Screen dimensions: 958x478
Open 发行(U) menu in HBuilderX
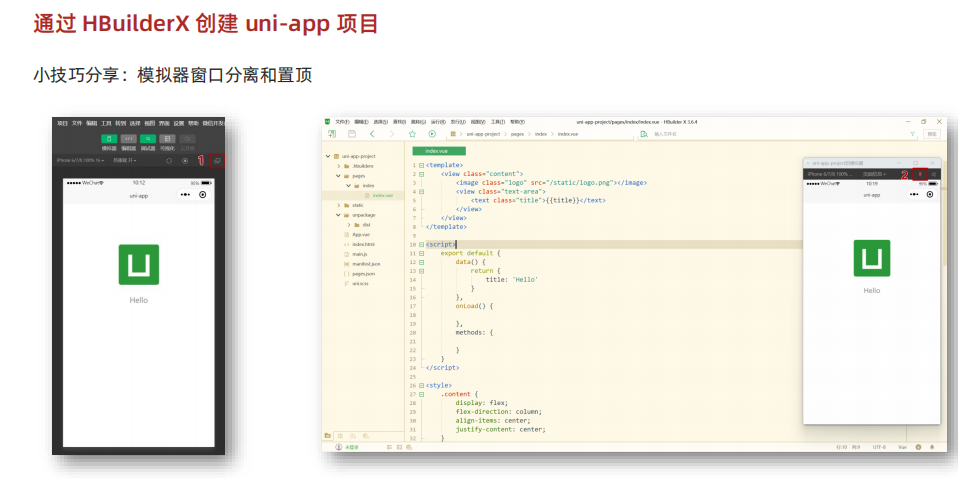(x=459, y=122)
